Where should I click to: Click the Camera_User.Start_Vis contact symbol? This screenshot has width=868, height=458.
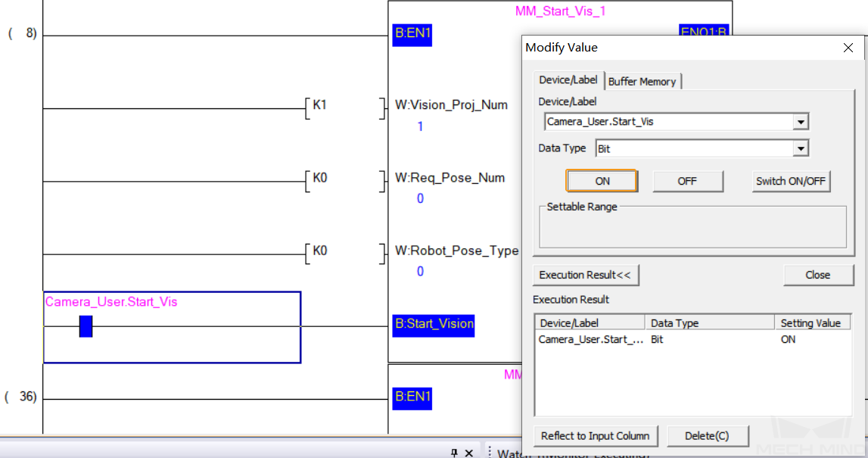pyautogui.click(x=86, y=326)
